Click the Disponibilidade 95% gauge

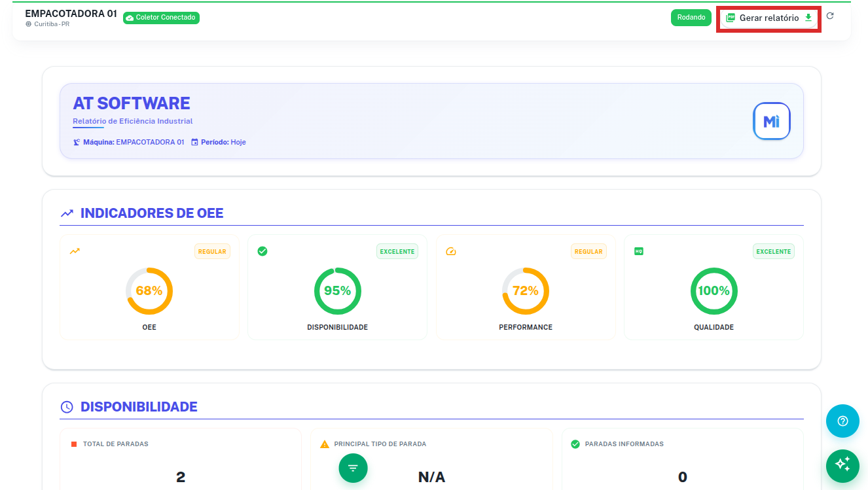[337, 291]
